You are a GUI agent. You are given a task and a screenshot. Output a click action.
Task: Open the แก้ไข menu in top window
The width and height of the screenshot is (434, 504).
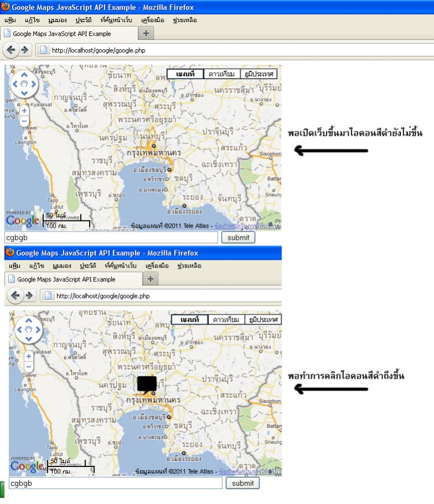(x=32, y=20)
